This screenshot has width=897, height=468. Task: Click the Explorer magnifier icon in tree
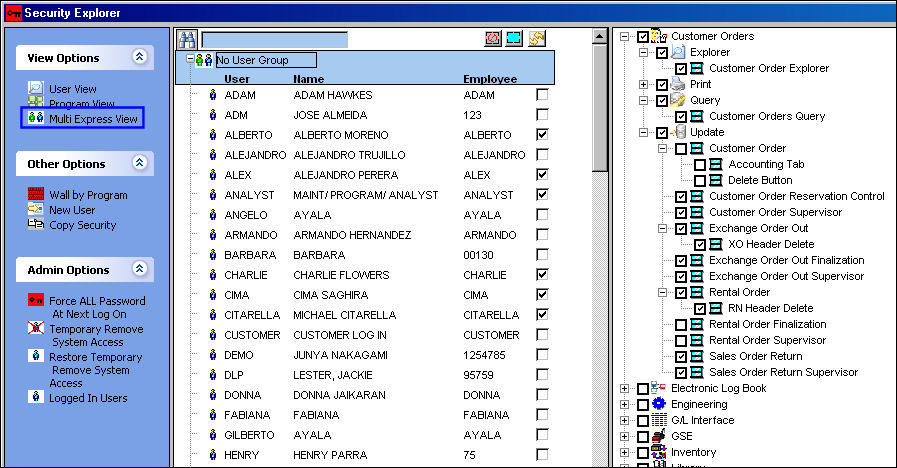tap(678, 51)
